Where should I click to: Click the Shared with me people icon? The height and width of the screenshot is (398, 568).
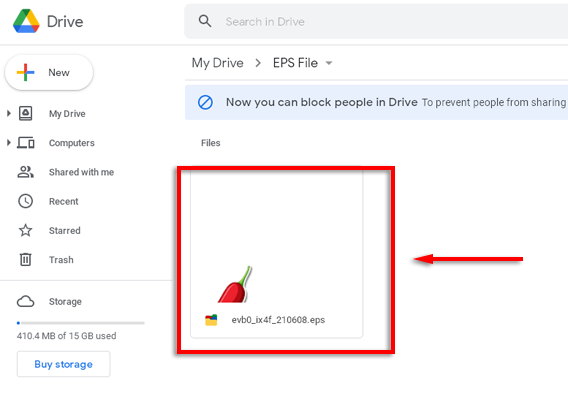[25, 172]
